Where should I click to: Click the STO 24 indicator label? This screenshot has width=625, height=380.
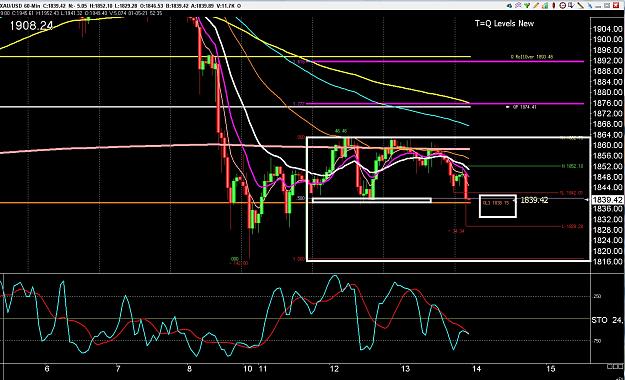pyautogui.click(x=608, y=320)
